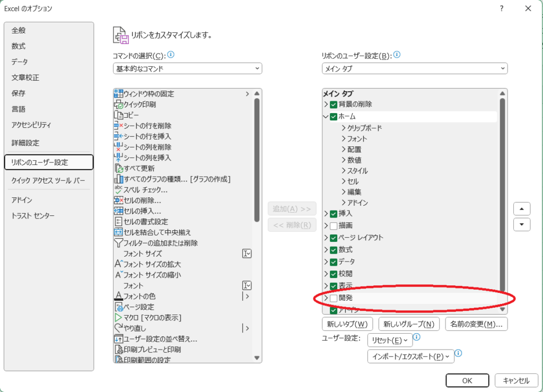Click the フォントの色 command icon
This screenshot has width=543, height=392.
click(118, 296)
